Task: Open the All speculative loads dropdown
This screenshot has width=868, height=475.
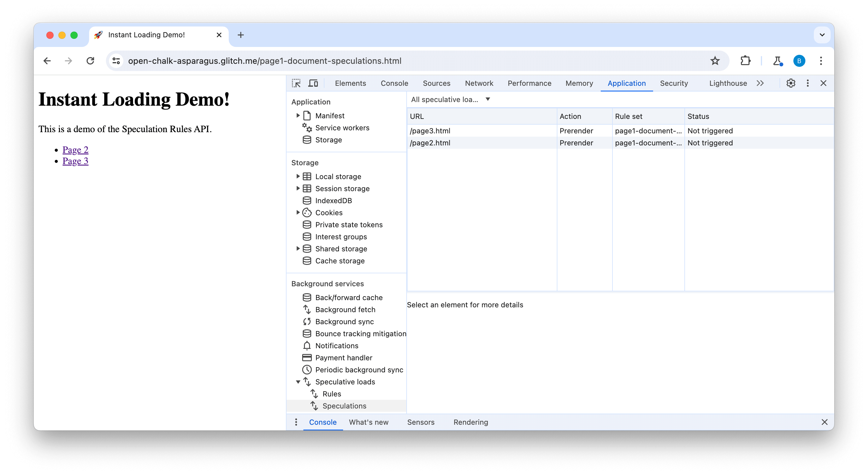Action: pyautogui.click(x=450, y=99)
